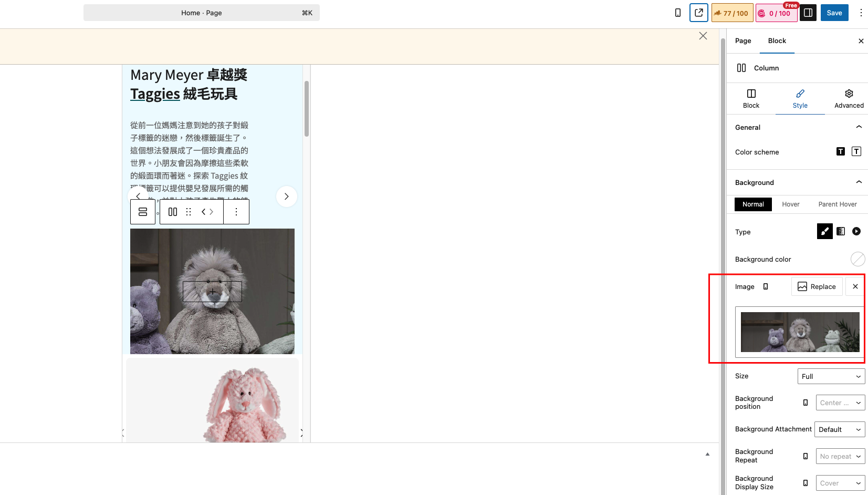Pick the Background color swatch

[857, 259]
